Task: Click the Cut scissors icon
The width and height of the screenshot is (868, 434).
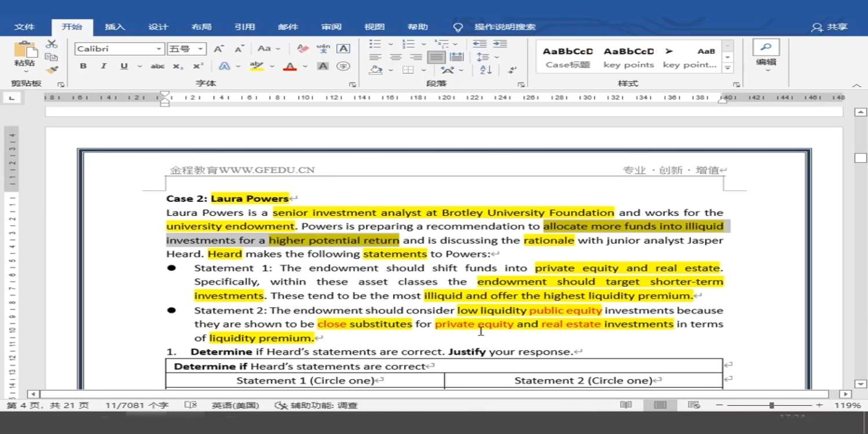Action: click(52, 44)
